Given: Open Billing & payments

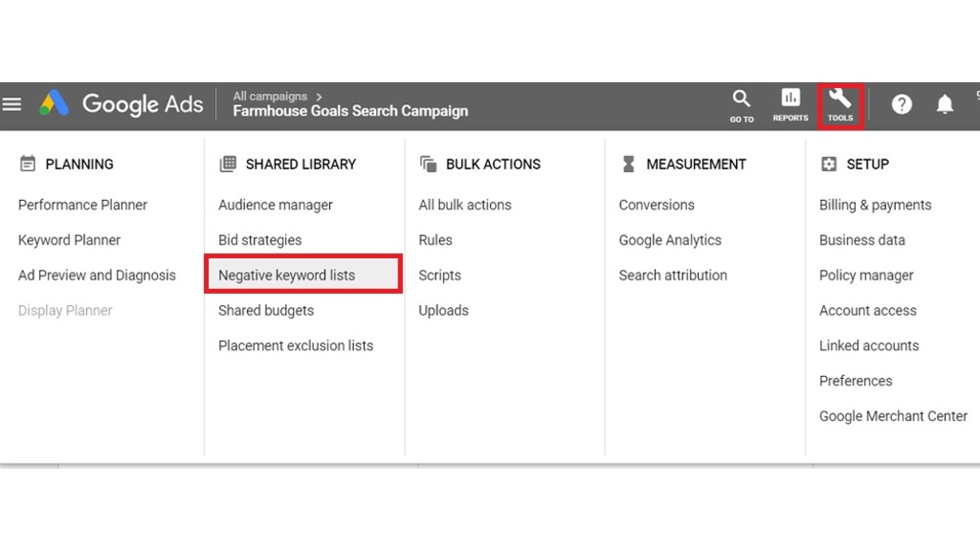Looking at the screenshot, I should click(x=875, y=205).
